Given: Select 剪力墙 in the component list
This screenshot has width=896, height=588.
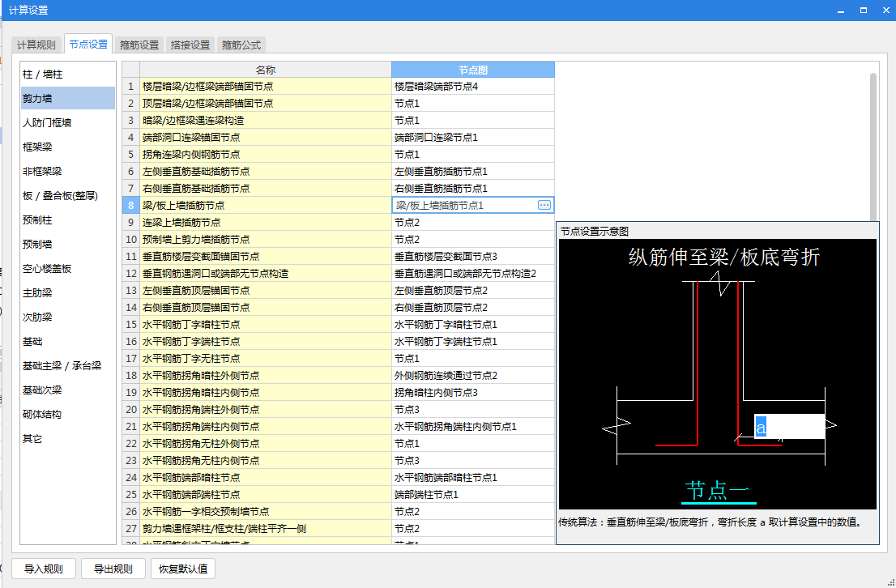Looking at the screenshot, I should coord(67,98).
